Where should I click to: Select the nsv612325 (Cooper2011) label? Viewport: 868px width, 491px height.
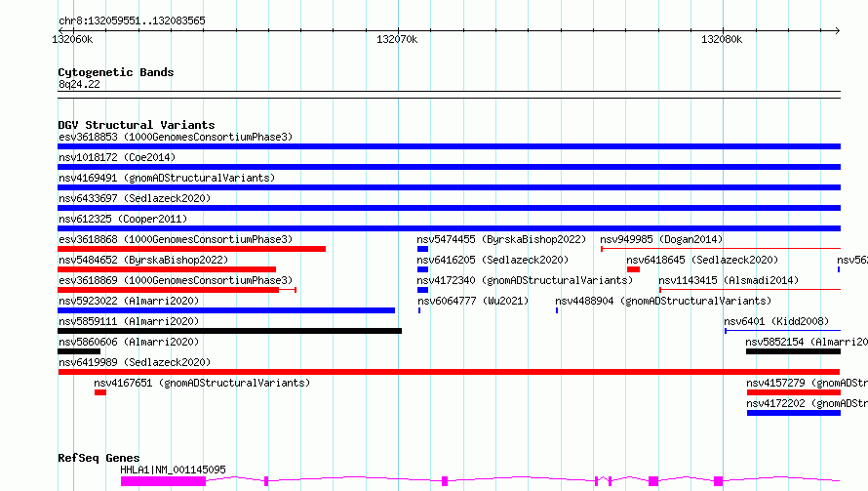[x=123, y=219]
